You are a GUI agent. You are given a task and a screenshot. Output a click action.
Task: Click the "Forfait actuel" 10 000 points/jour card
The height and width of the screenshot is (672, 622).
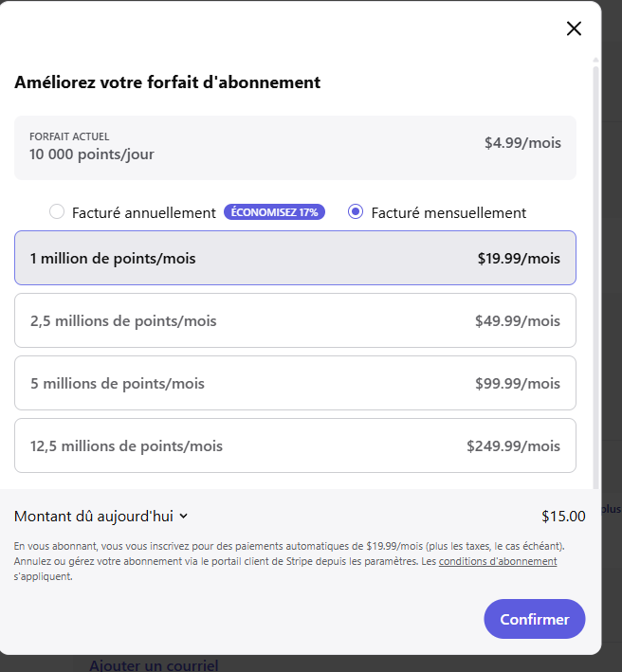(x=295, y=148)
